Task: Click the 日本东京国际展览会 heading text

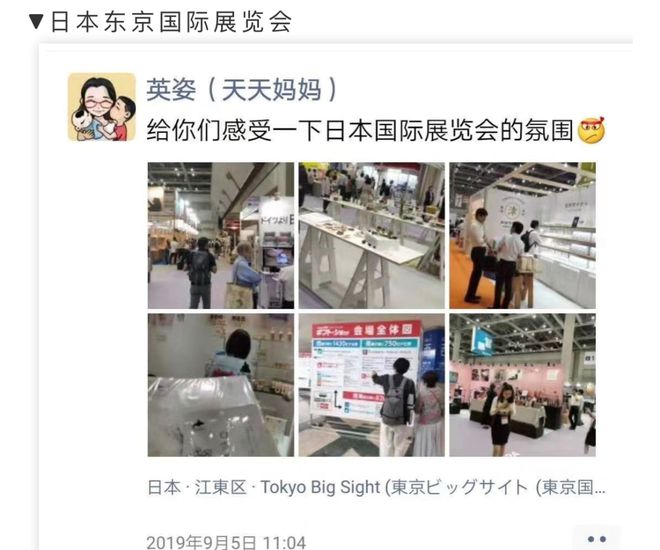Action: tap(171, 22)
